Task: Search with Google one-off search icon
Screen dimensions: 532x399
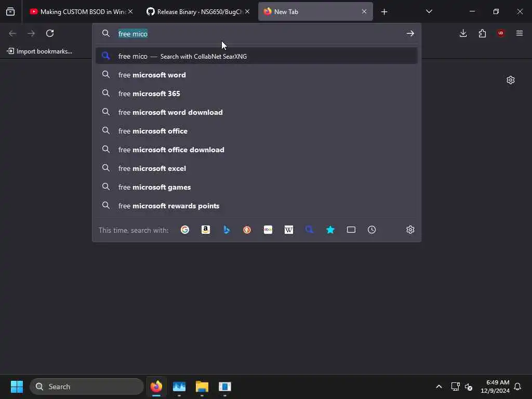Action: coord(185,230)
